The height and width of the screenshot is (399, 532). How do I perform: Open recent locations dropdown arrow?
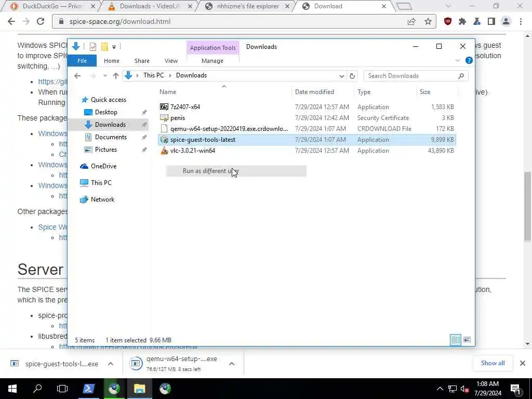105,76
